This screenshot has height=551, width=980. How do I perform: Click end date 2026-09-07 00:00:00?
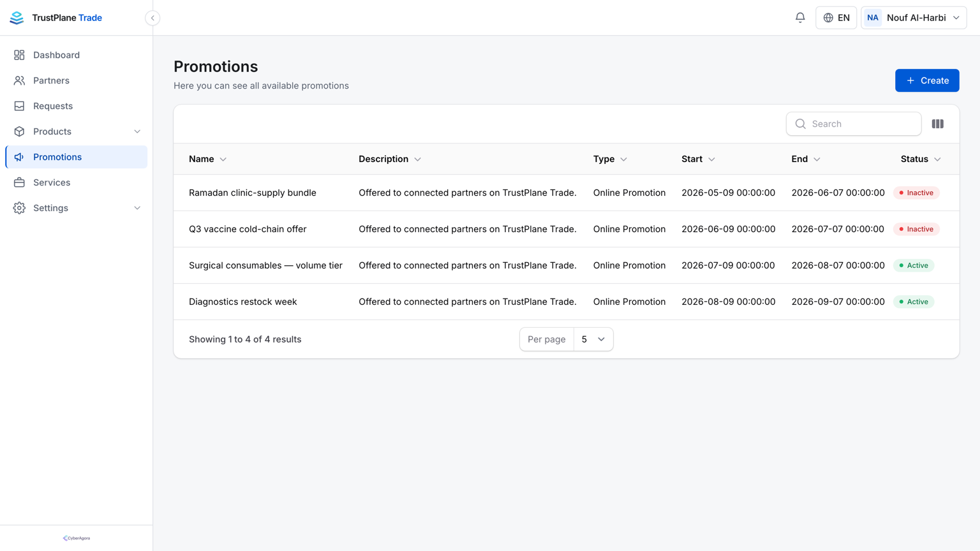(838, 302)
